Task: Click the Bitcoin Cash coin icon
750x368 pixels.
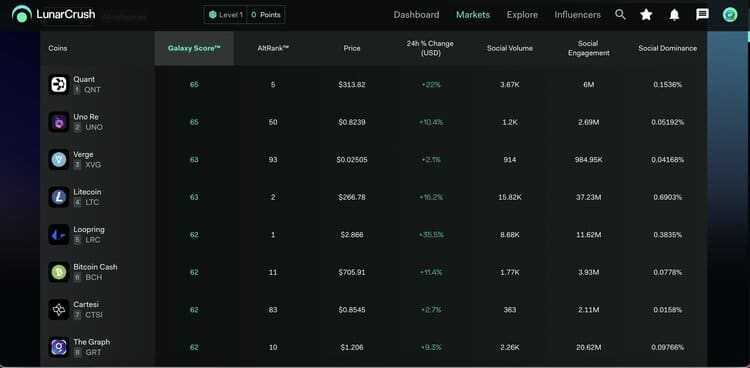Action: click(59, 272)
